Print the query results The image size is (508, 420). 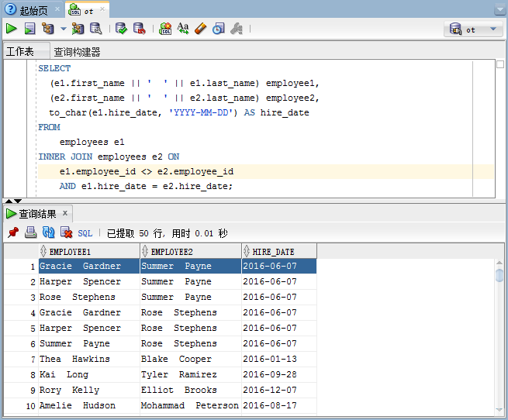coord(30,232)
